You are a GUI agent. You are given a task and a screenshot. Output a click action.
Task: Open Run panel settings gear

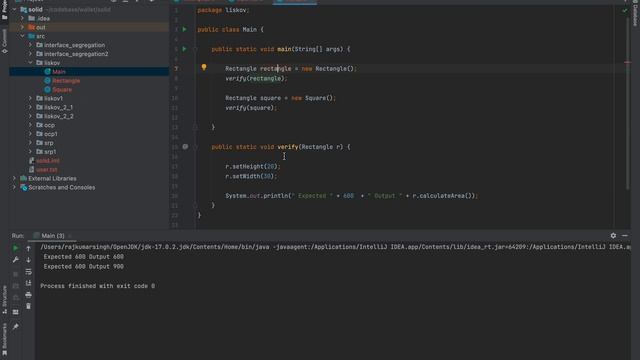point(613,236)
